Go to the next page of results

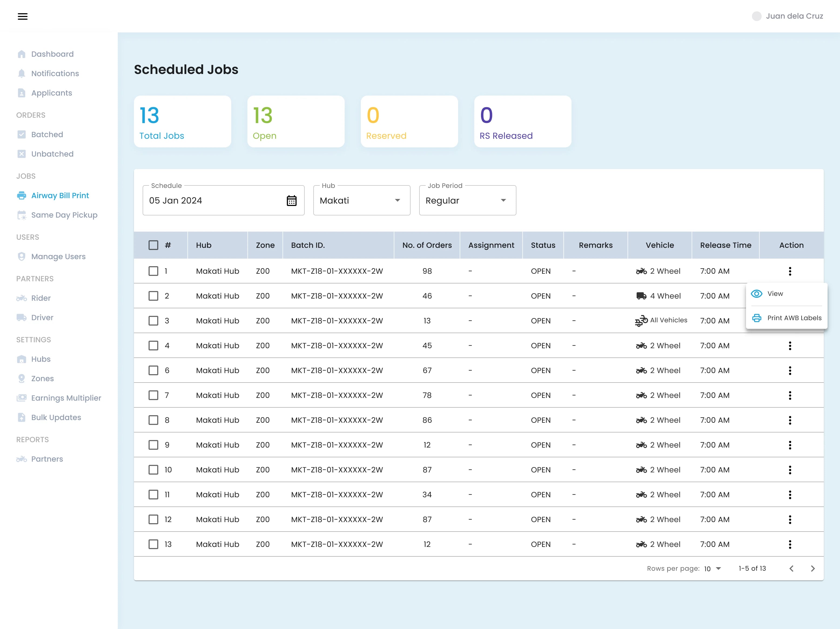tap(813, 568)
